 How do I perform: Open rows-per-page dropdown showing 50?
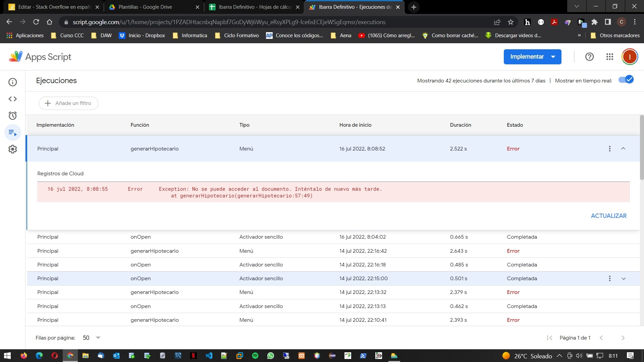[91, 338]
